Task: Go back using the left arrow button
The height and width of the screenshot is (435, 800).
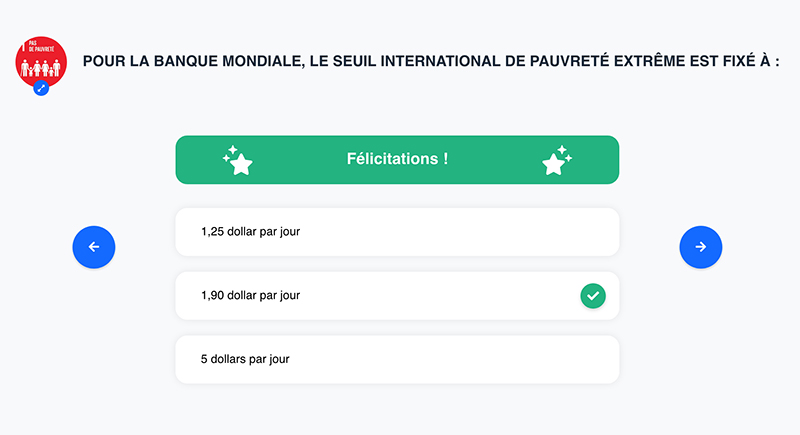Action: [x=94, y=247]
